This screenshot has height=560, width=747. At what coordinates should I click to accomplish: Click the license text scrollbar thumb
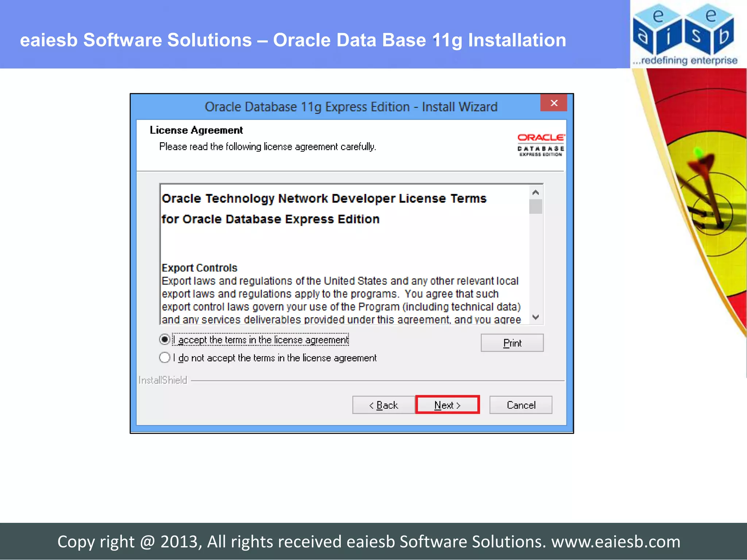coord(535,206)
